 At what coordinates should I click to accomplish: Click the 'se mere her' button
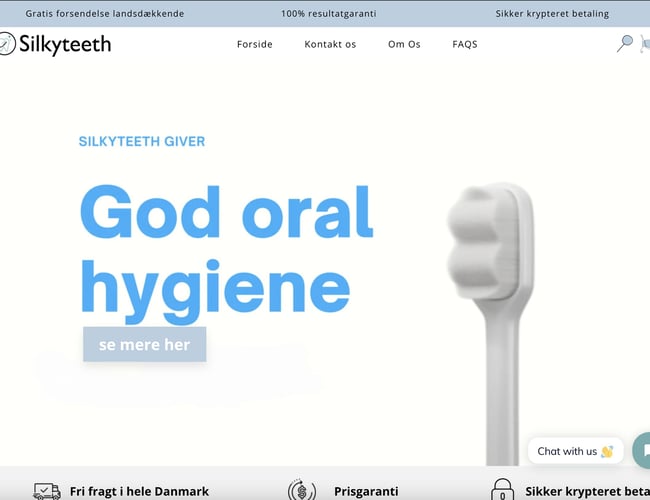145,344
